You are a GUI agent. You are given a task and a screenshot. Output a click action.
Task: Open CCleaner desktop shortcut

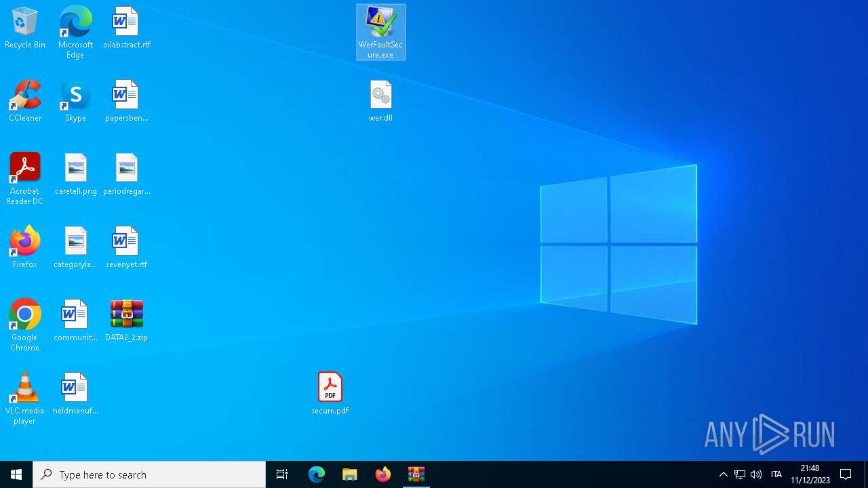[x=25, y=102]
